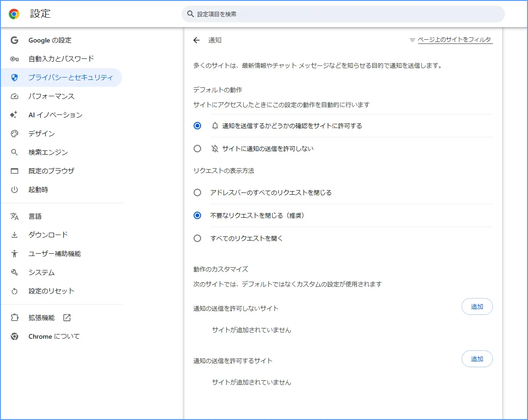This screenshot has height=420, width=528.
Task: Go back with the arrow next to 通知
Action: [196, 40]
